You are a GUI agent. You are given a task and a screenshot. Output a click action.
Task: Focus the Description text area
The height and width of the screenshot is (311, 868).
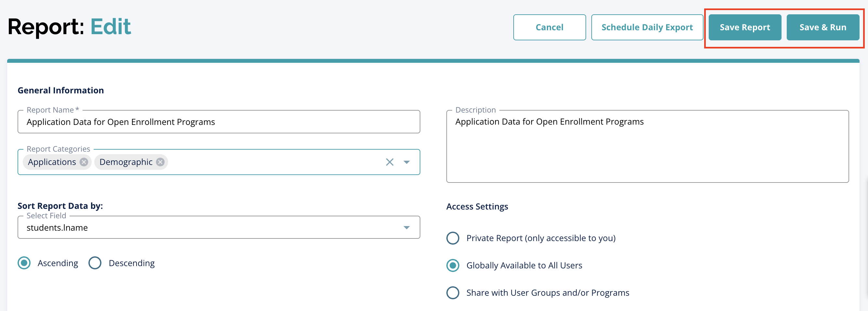pyautogui.click(x=647, y=146)
